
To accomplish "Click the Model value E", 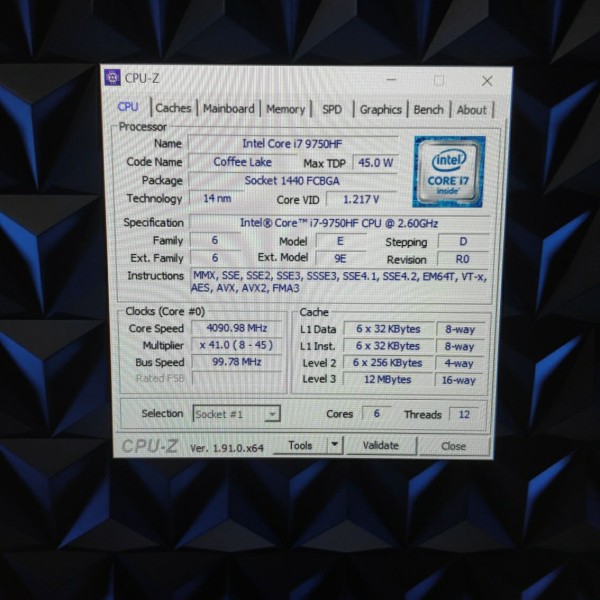I will tap(340, 241).
